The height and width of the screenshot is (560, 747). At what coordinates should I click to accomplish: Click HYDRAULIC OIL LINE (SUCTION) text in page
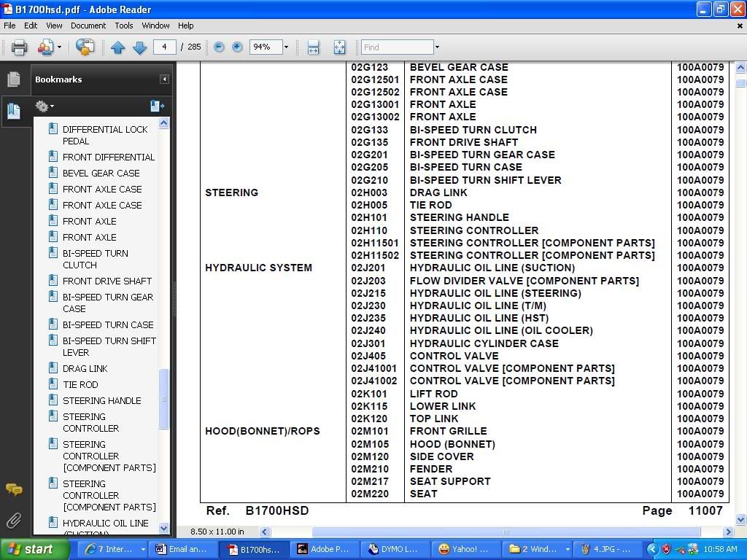[x=492, y=268]
